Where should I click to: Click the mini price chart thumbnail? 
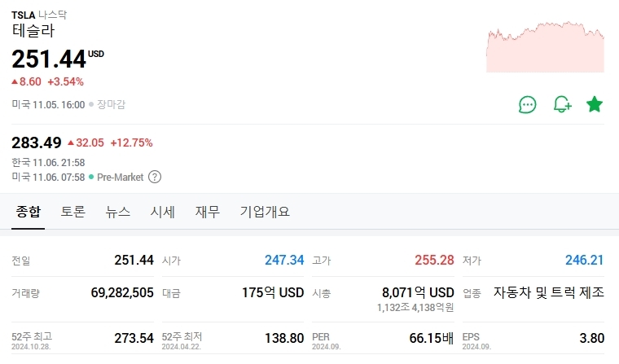[x=545, y=46]
